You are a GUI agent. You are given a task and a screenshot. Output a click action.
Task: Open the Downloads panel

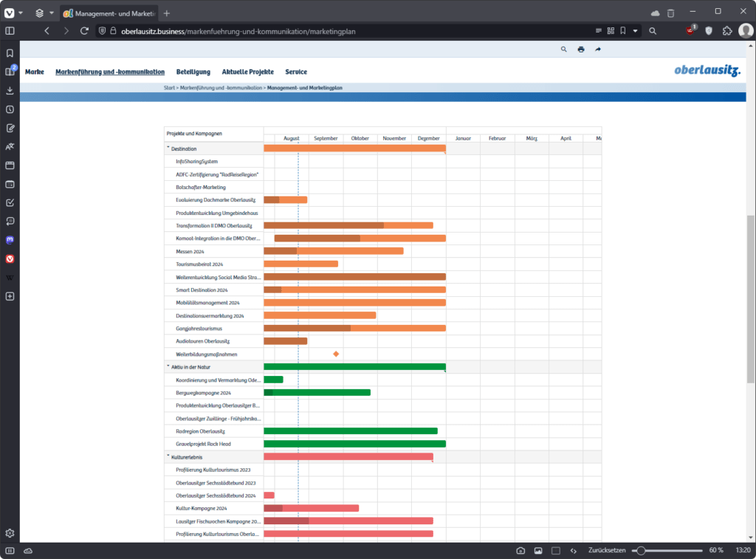point(10,91)
